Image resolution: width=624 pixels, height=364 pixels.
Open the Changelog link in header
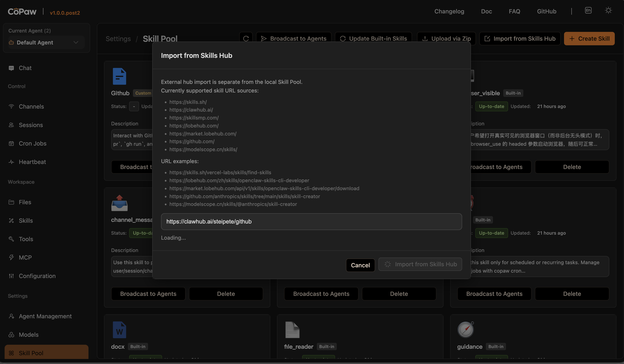(449, 11)
